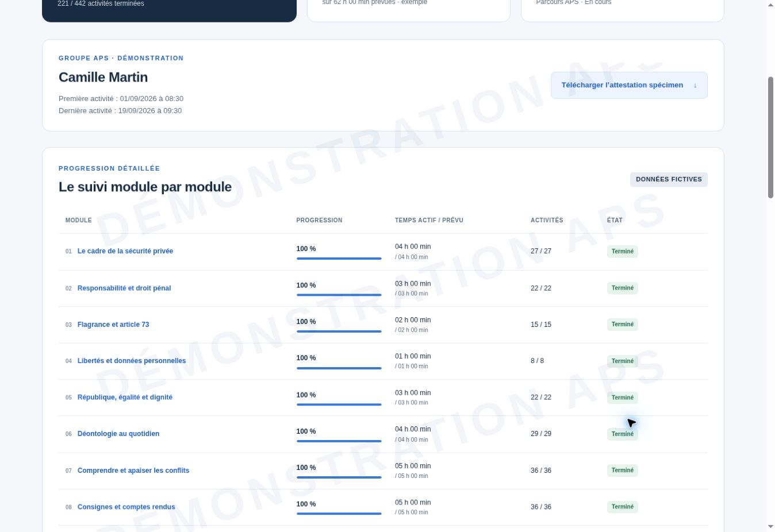Click the scrollbar down arrow
The image size is (775, 532).
[x=771, y=526]
